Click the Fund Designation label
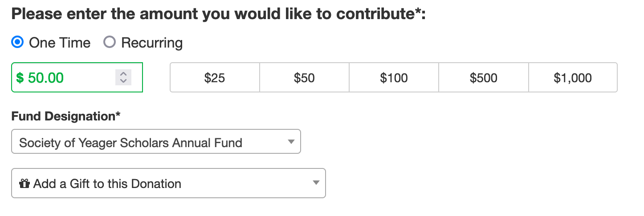This screenshot has width=644, height=216. [66, 116]
